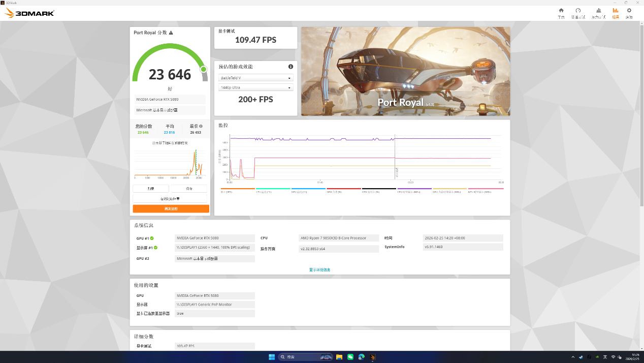Click the Port Royal scene preview image
The height and width of the screenshot is (363, 644).
coord(405,71)
